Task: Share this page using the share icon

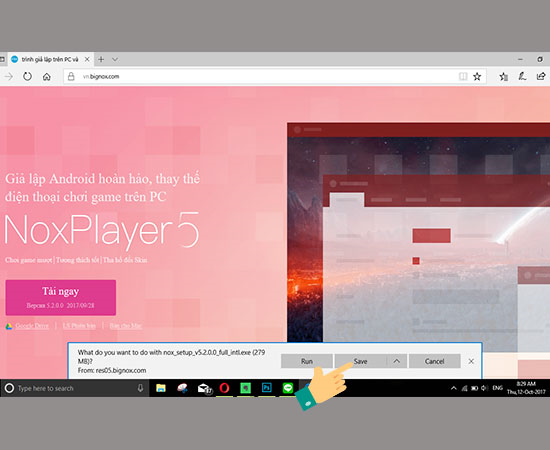Action: click(541, 76)
